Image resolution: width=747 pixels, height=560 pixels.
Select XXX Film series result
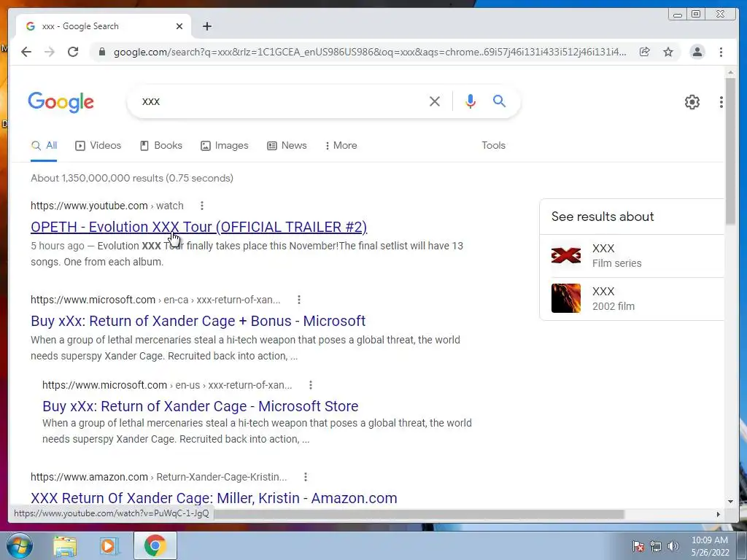632,256
